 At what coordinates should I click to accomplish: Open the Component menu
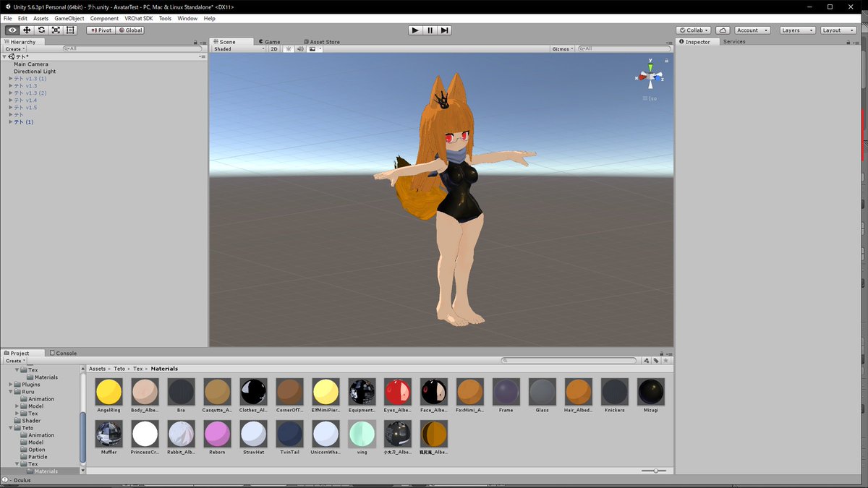click(104, 18)
